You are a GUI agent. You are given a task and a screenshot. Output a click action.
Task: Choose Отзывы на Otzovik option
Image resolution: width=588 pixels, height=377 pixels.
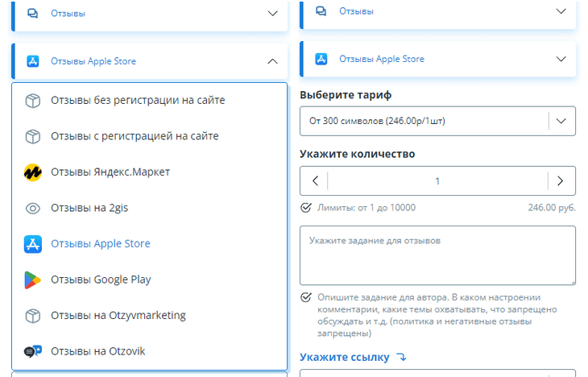[x=97, y=351]
